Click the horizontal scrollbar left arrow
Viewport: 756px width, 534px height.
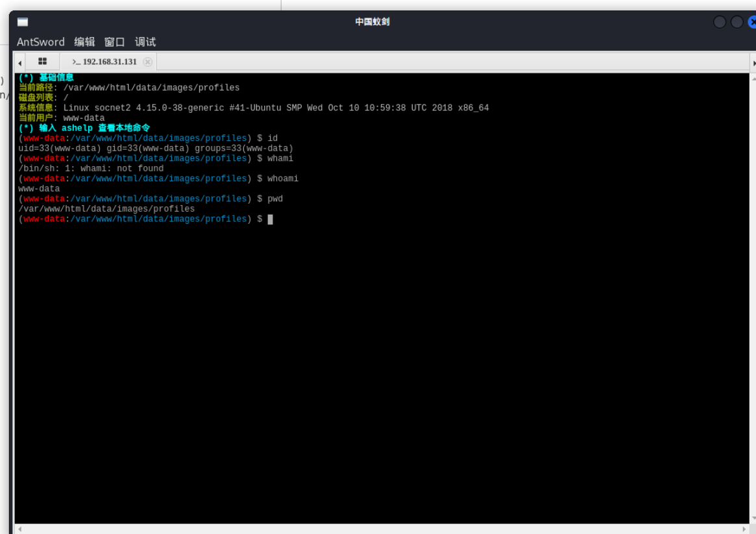[19, 529]
